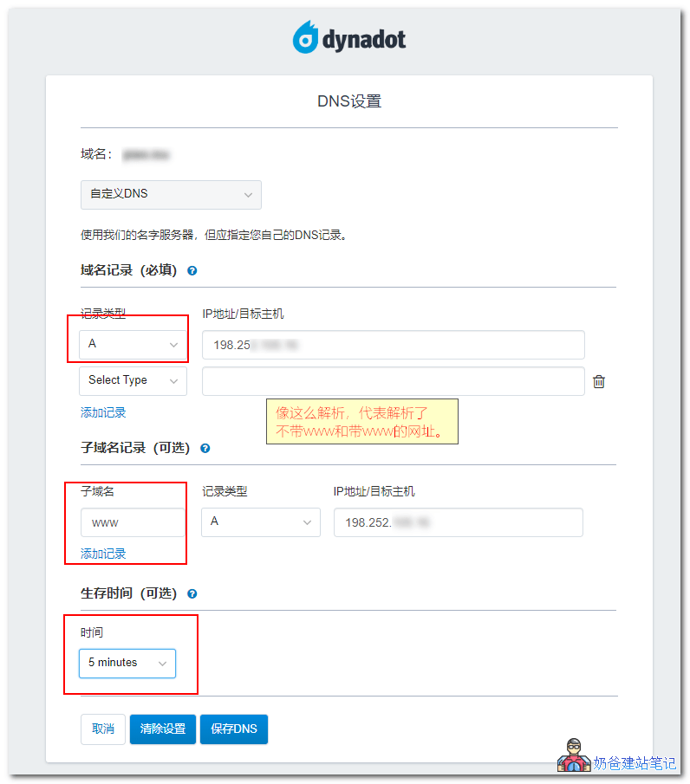Click the domain record IP field starting 198.25

tap(394, 345)
